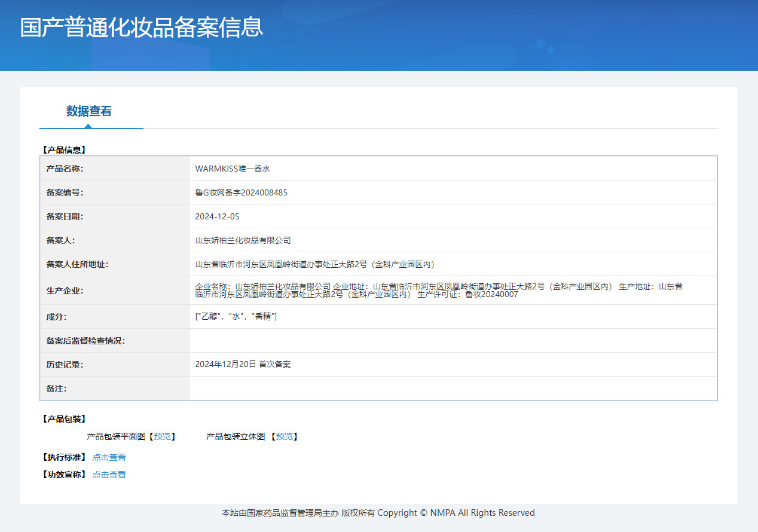Click the filing date 2024-12-05

pos(217,216)
